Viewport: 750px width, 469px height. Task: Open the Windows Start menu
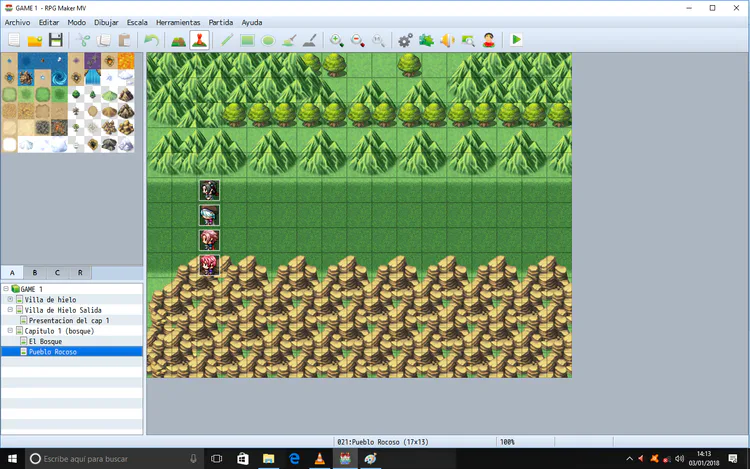tap(12, 459)
